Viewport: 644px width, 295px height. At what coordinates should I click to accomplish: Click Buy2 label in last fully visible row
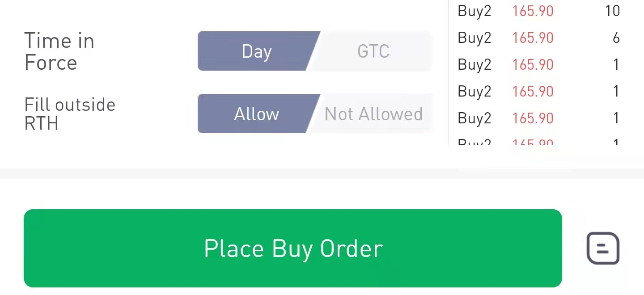tap(474, 118)
